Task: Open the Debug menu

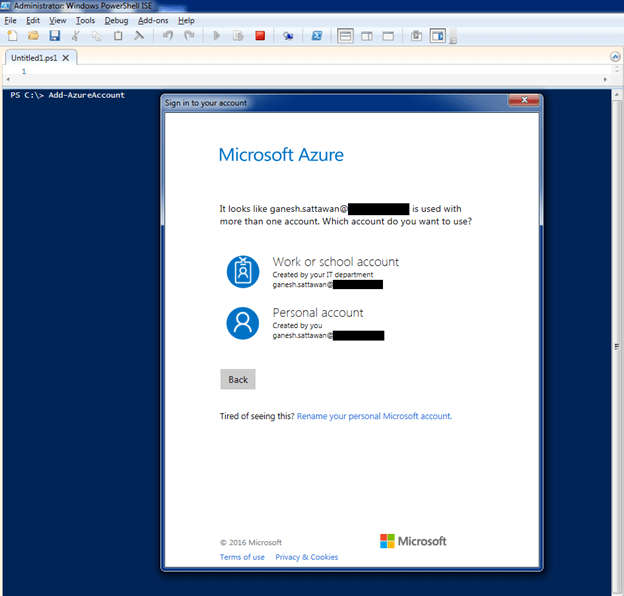Action: 116,21
